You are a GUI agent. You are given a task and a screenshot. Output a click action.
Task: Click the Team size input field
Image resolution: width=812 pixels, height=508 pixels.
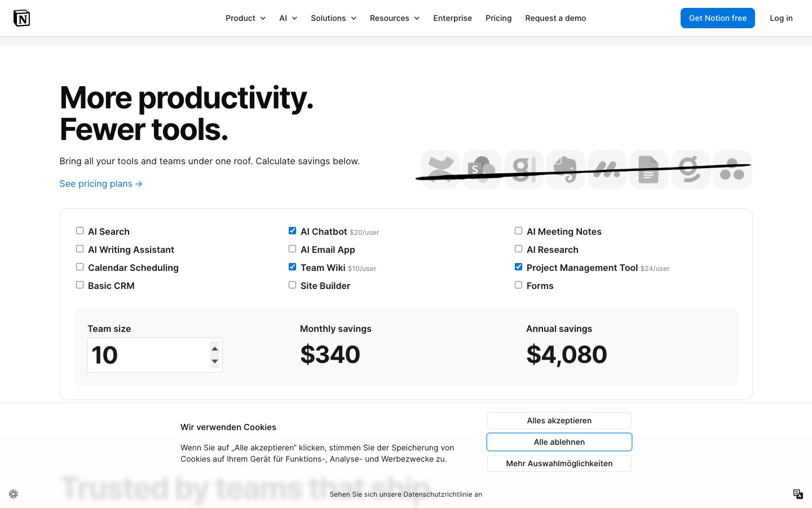148,355
